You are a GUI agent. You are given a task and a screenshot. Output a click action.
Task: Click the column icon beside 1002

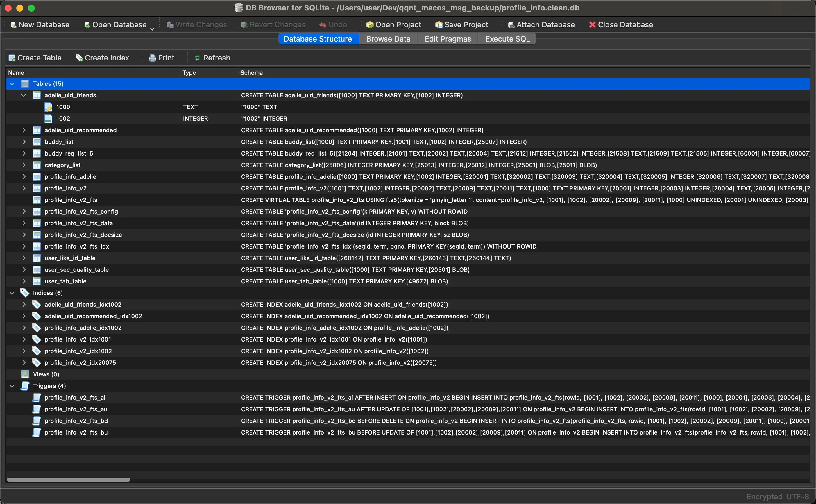pyautogui.click(x=48, y=119)
